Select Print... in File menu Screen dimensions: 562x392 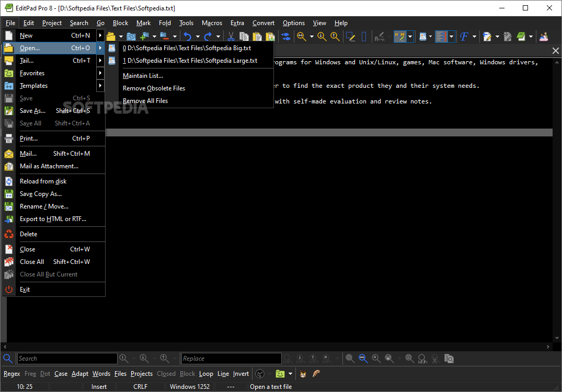[54, 139]
